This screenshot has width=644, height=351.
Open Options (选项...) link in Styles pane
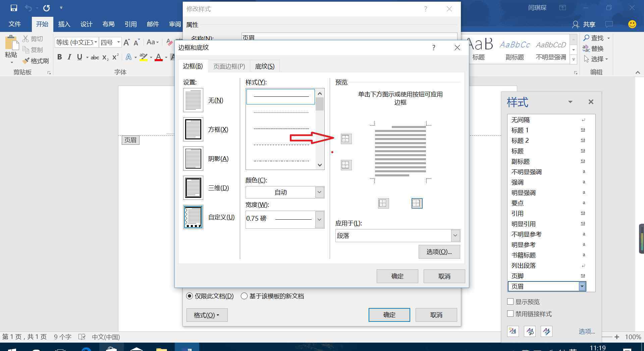click(587, 332)
